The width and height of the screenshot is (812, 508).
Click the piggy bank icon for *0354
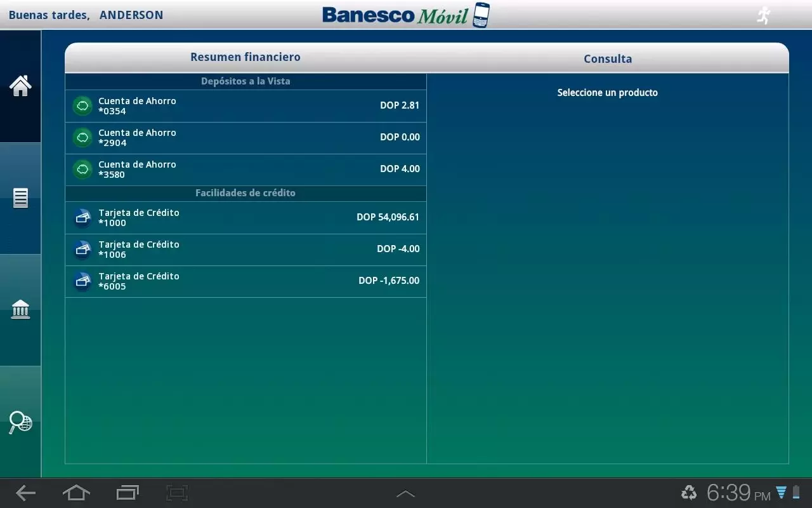click(x=82, y=106)
